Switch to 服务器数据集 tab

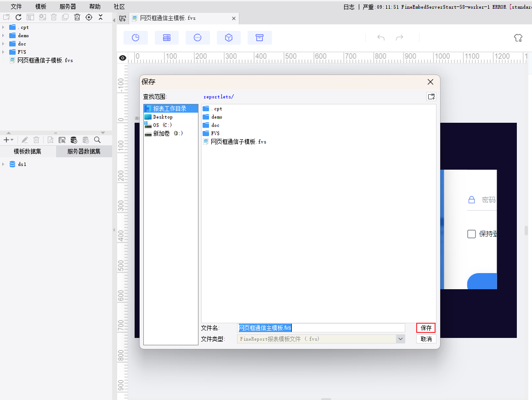click(x=84, y=151)
